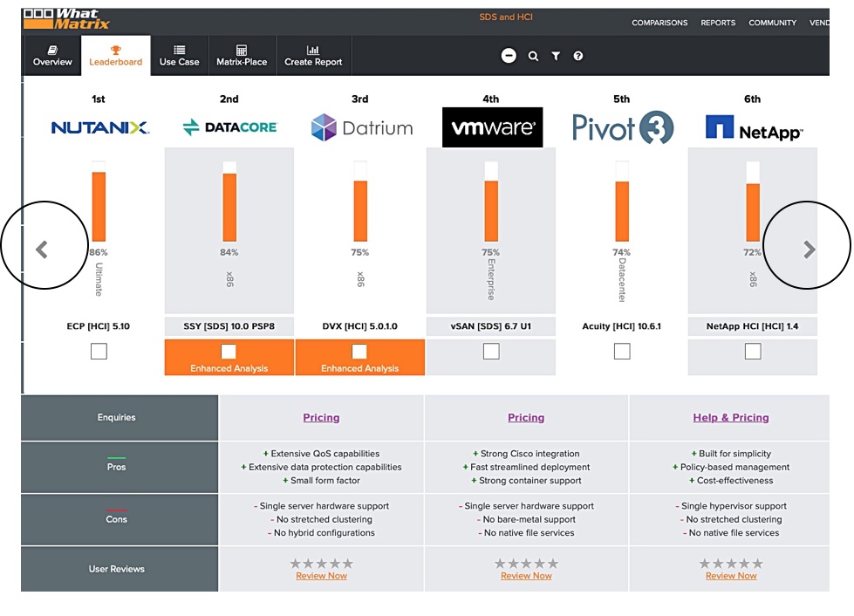
Task: Tick the ECP [HCI] 5.10 checkbox
Action: click(x=99, y=352)
